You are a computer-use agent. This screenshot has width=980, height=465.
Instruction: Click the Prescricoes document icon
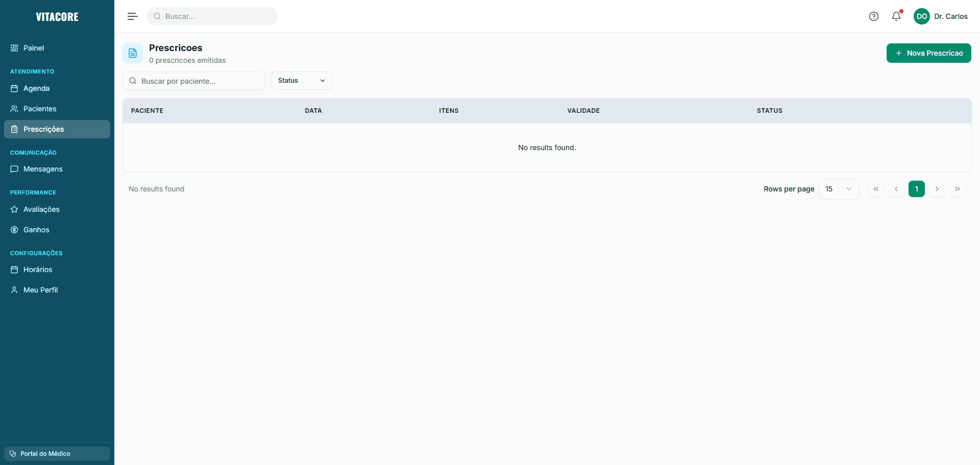click(133, 53)
